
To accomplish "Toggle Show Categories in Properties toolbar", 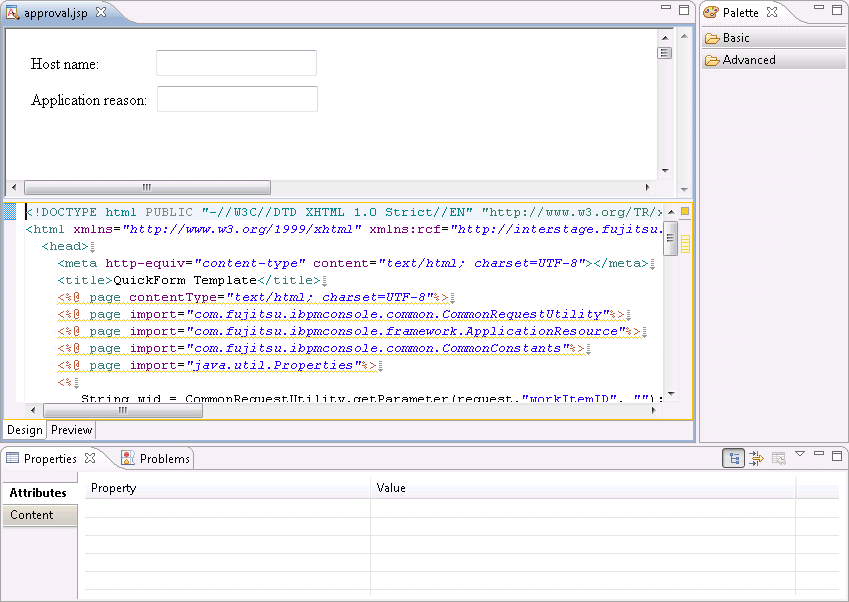I will pyautogui.click(x=734, y=459).
